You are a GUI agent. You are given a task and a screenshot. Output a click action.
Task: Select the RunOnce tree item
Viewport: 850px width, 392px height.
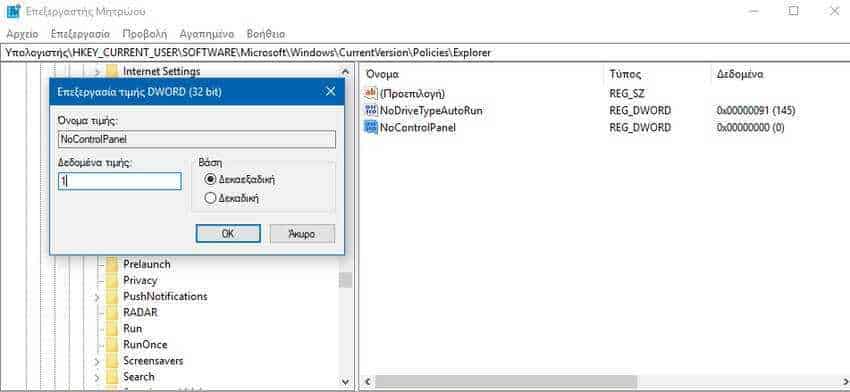point(145,345)
